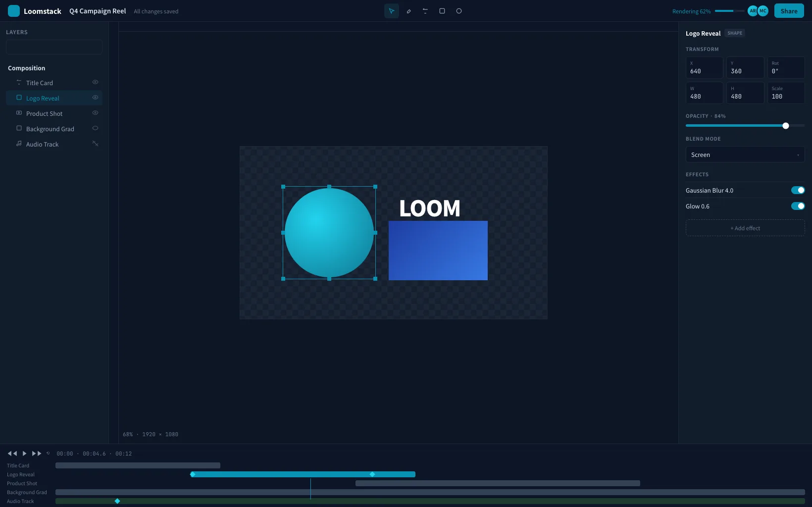Select the Audio Track layer
Viewport: 812px width, 507px height.
coord(54,144)
